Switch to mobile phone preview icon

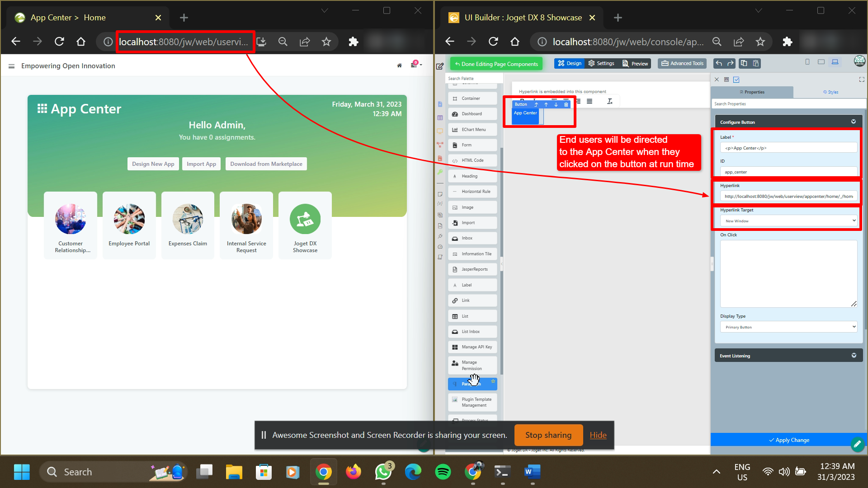[807, 62]
